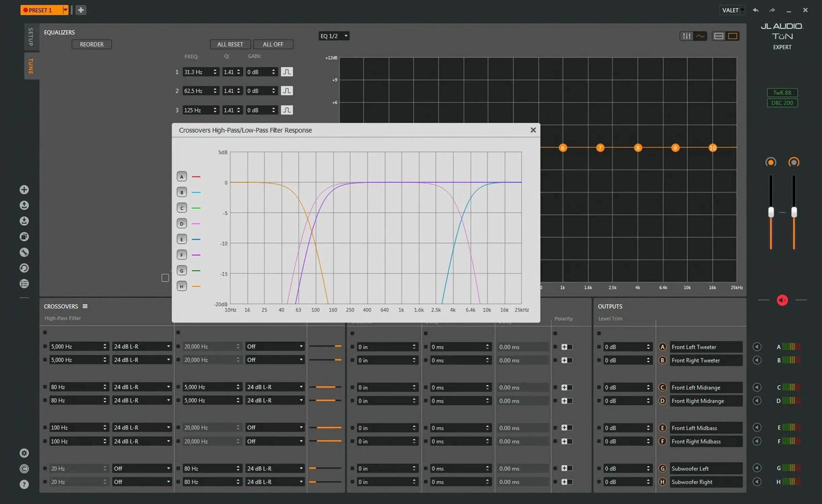This screenshot has width=822, height=504.
Task: Click the red mute speaker icon
Action: (782, 300)
